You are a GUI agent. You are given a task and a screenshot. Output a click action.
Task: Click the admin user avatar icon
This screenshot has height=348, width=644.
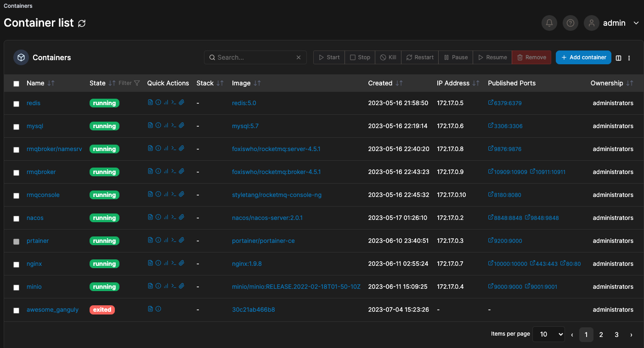[592, 23]
